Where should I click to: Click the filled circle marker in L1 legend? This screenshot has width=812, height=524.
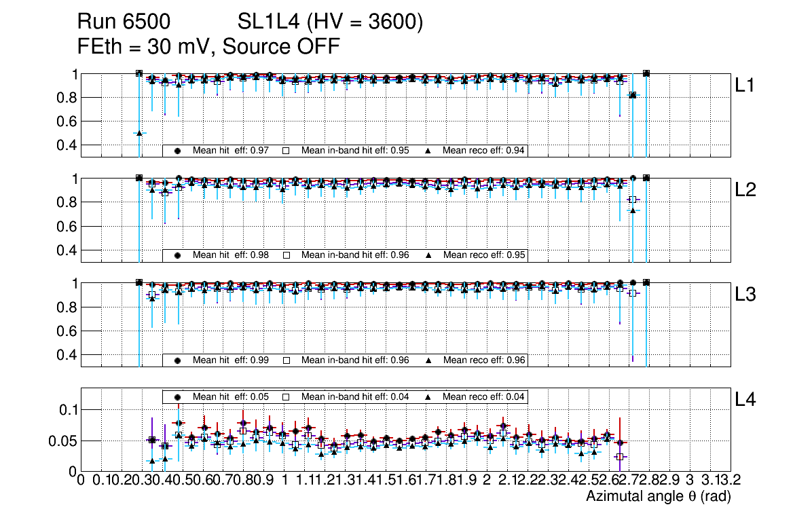pyautogui.click(x=178, y=151)
